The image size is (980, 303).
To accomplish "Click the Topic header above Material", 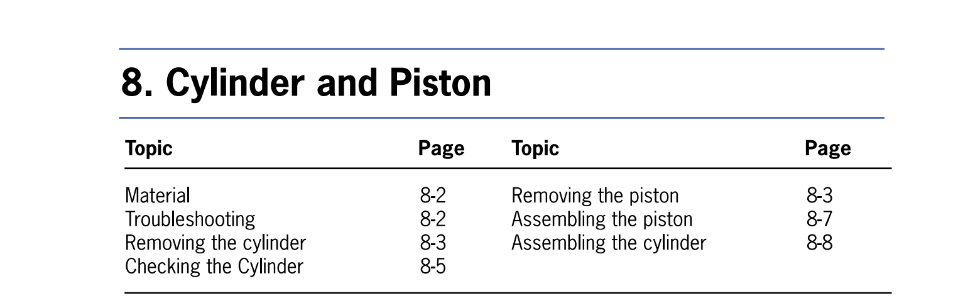I will [148, 148].
